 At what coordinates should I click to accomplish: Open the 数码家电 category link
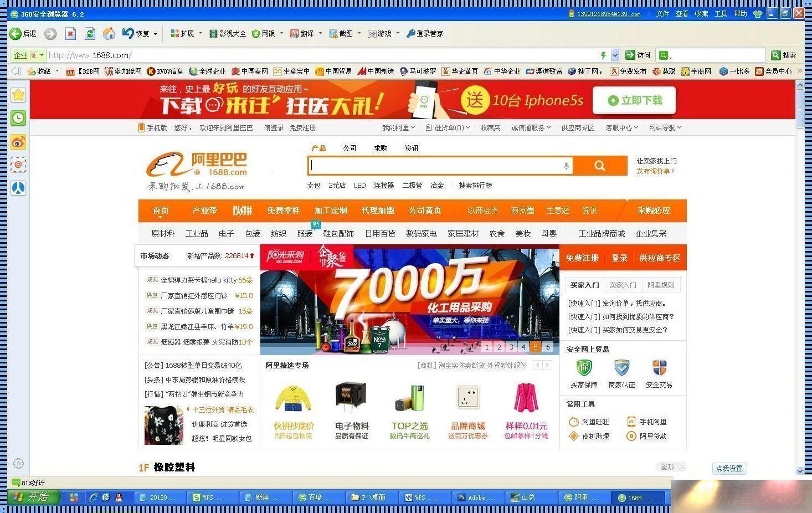pos(422,234)
